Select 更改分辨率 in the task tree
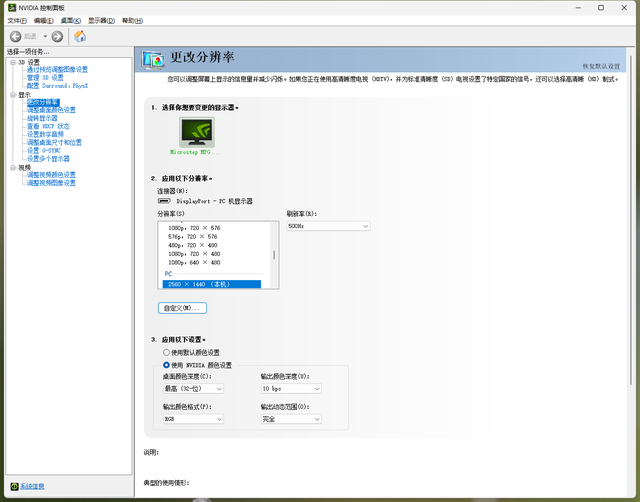Screen dimensions: 640x502 click(x=43, y=102)
